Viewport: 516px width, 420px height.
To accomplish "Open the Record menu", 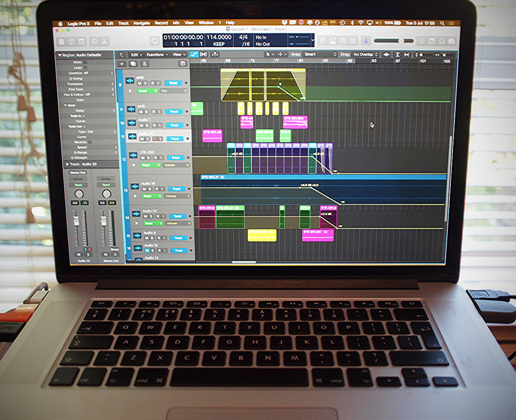I will click(161, 23).
